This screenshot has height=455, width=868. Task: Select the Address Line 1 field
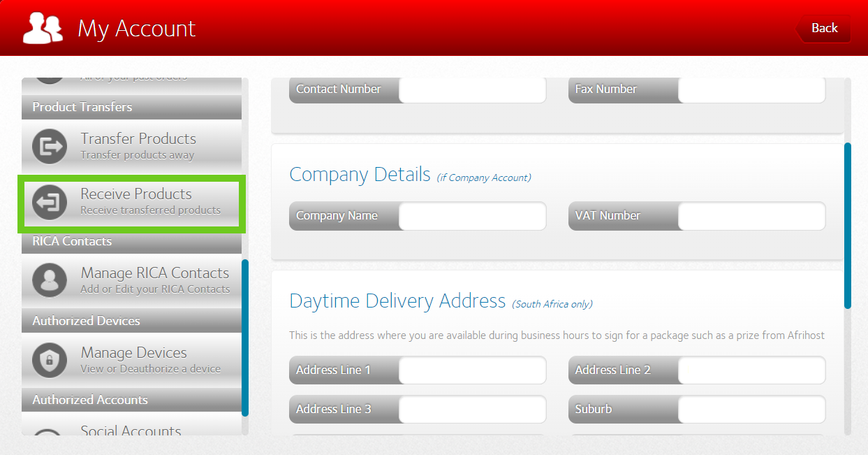[x=472, y=370]
